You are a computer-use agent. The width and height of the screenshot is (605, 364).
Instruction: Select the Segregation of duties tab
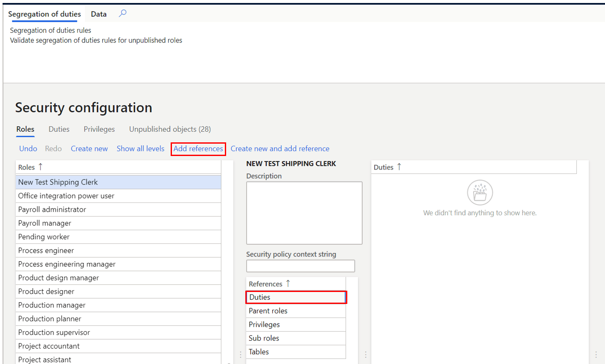point(44,13)
